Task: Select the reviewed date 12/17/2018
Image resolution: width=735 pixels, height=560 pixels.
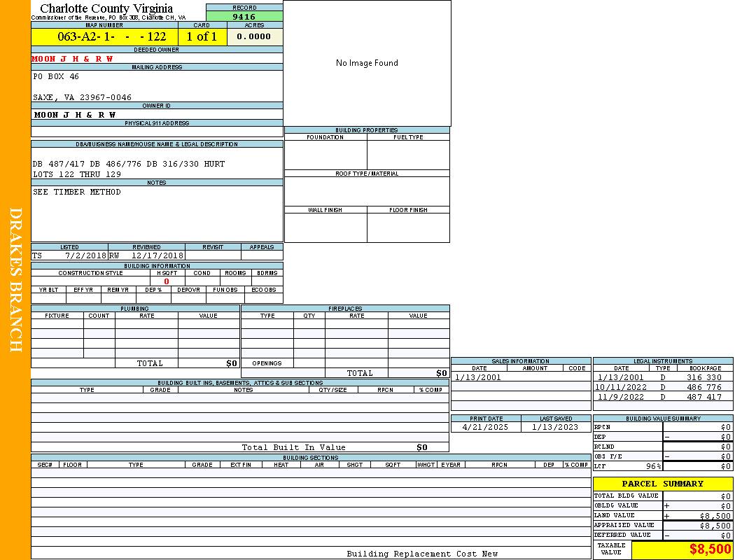Action: [157, 255]
